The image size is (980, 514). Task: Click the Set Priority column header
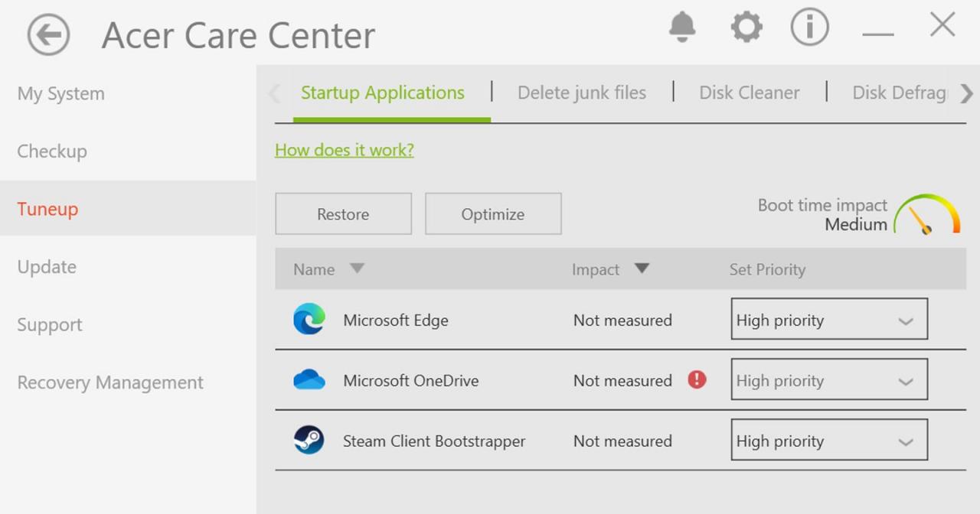pyautogui.click(x=767, y=269)
